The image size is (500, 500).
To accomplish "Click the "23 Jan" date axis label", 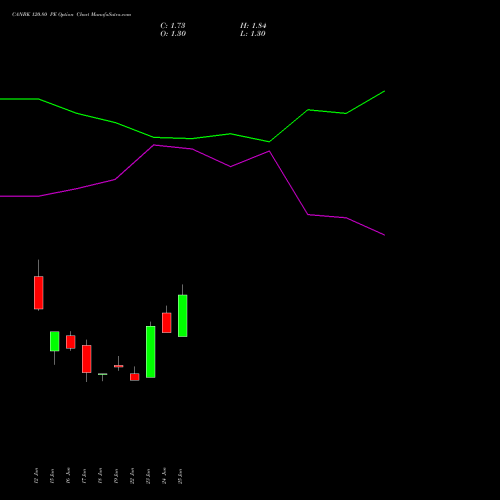I will tap(148, 476).
